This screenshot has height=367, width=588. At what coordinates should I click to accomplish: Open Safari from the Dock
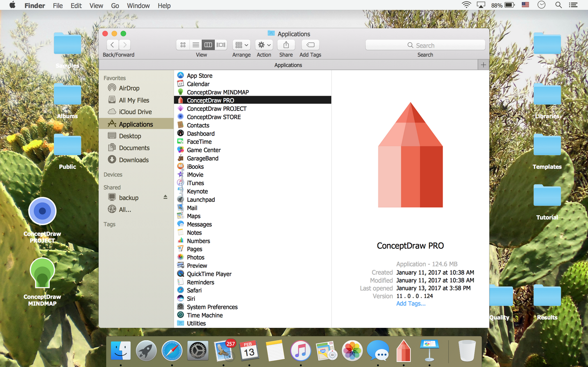[172, 351]
